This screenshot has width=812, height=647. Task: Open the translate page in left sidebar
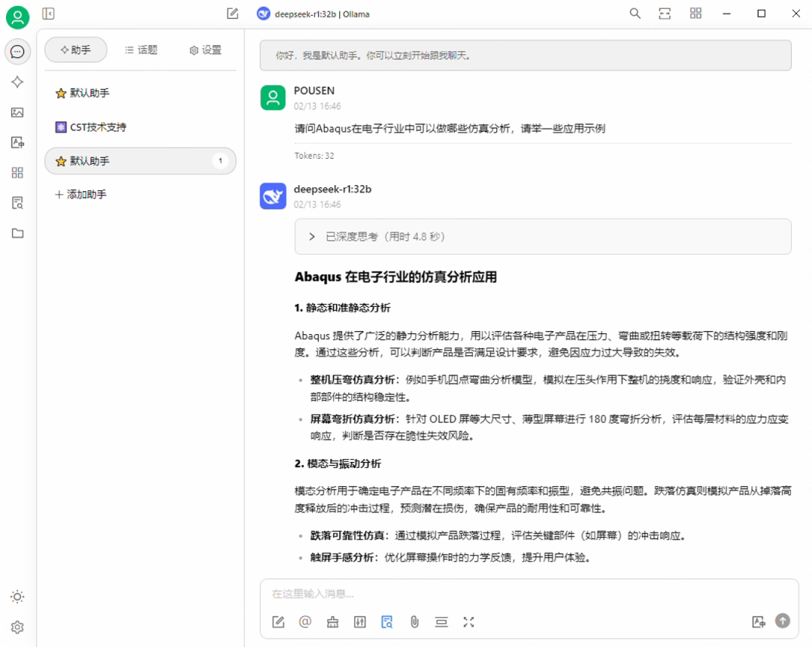click(x=17, y=142)
